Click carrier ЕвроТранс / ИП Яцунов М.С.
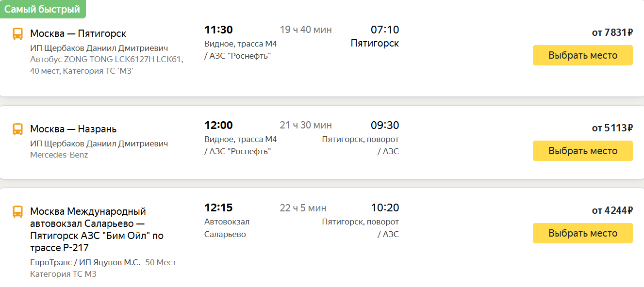644x287 pixels. tap(85, 262)
